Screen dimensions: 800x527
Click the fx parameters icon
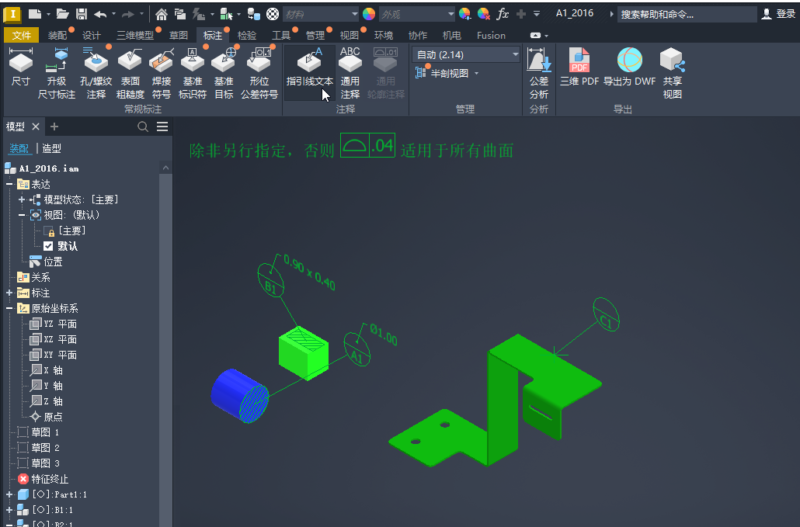tap(503, 14)
